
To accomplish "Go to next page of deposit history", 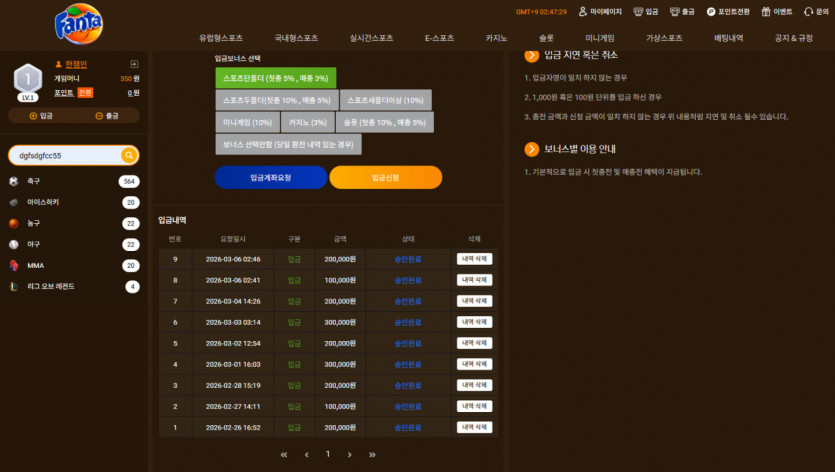I will [x=349, y=454].
